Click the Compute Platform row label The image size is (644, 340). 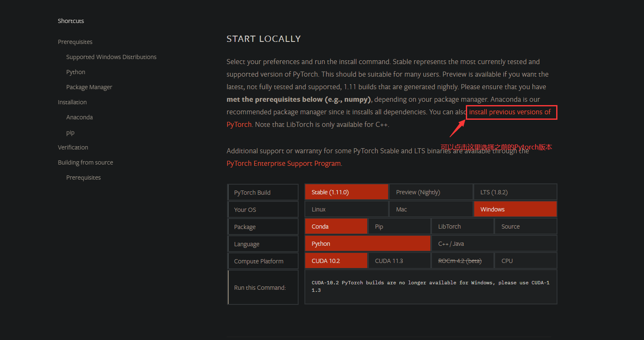263,261
